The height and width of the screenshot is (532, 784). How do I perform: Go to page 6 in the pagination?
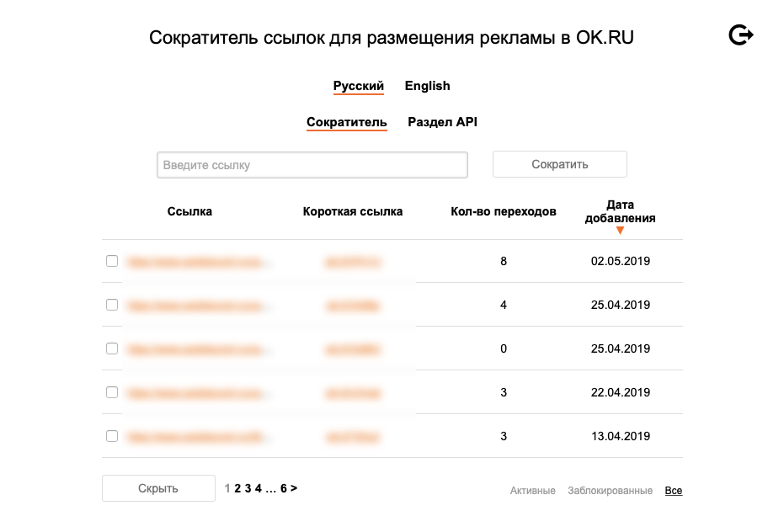[x=284, y=488]
